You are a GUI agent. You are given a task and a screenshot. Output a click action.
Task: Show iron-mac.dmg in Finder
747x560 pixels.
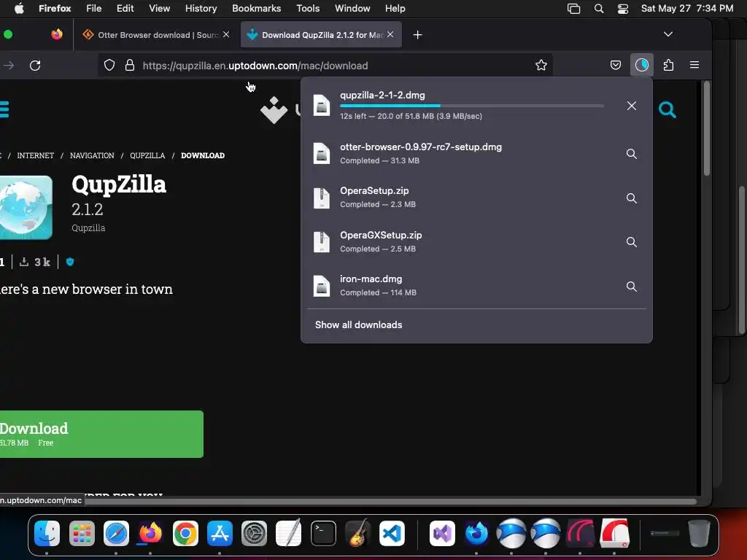click(x=631, y=286)
